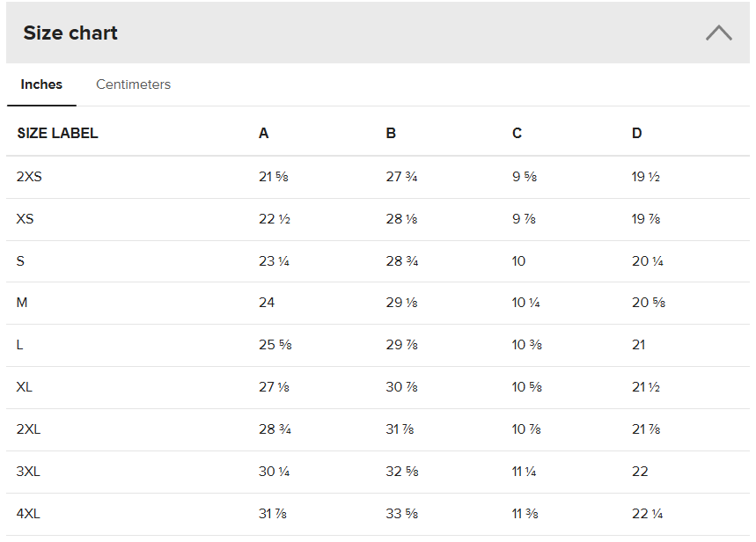Image resolution: width=756 pixels, height=542 pixels.
Task: Switch to the Centimeters tab
Action: [x=133, y=84]
